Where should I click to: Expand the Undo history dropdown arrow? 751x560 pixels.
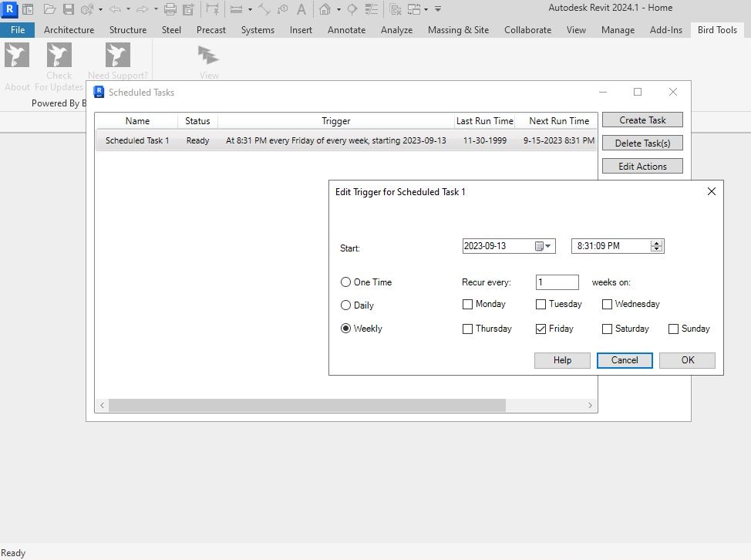(128, 9)
